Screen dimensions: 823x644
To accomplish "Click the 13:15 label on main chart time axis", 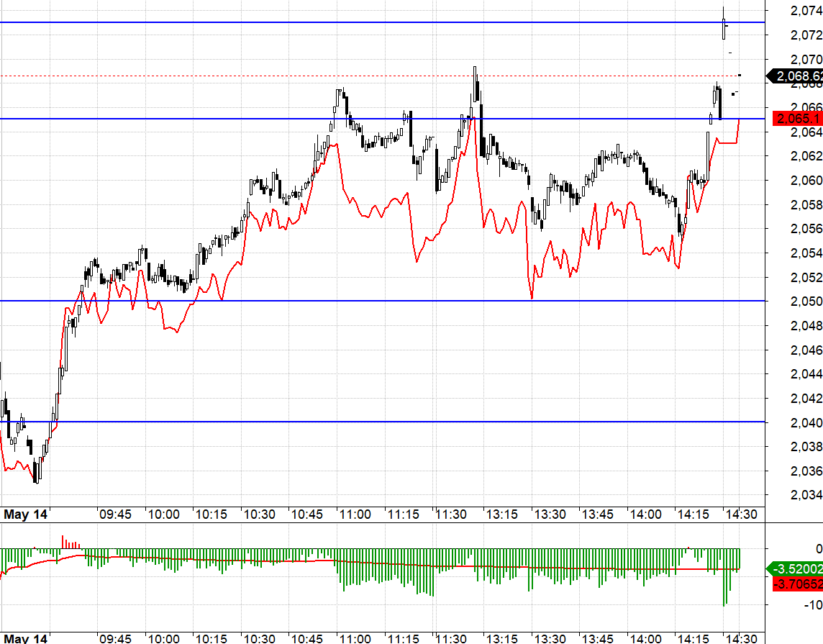I will (501, 514).
